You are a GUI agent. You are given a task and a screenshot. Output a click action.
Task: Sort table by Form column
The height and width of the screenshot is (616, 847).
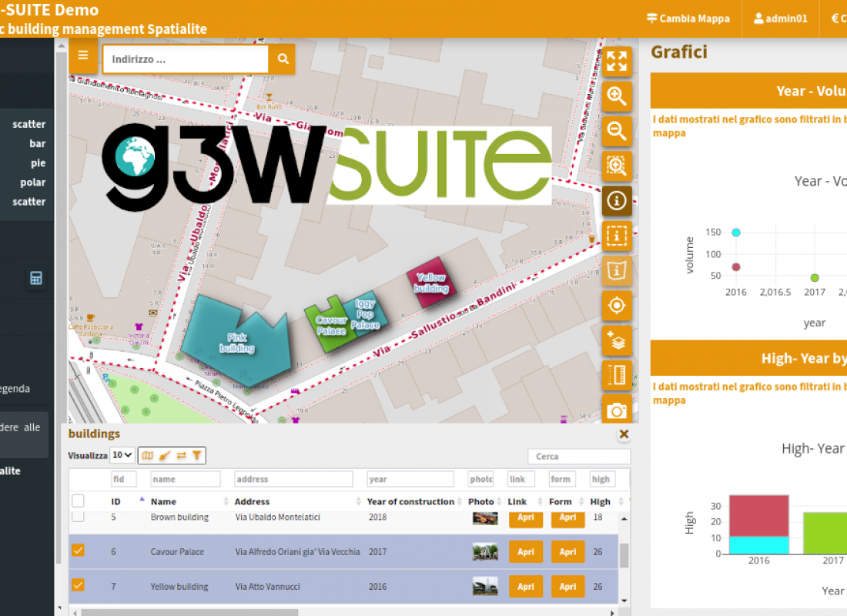(566, 501)
